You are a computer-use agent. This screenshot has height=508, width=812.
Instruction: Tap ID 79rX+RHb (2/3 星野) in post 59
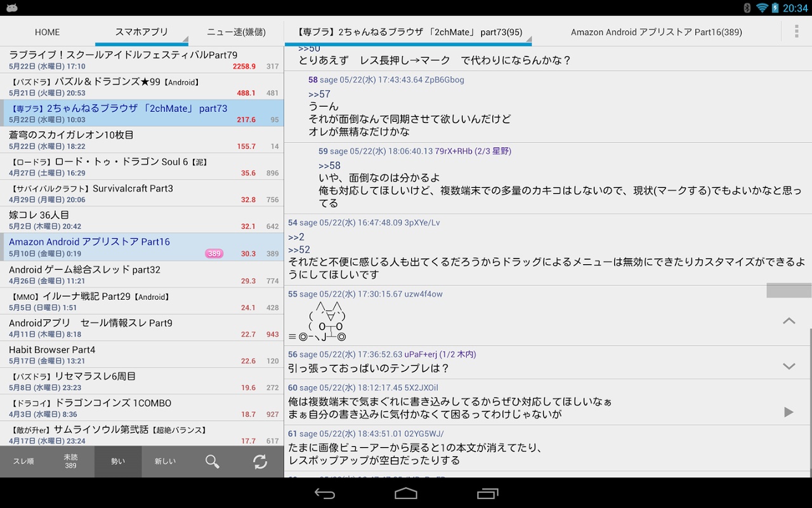point(473,151)
